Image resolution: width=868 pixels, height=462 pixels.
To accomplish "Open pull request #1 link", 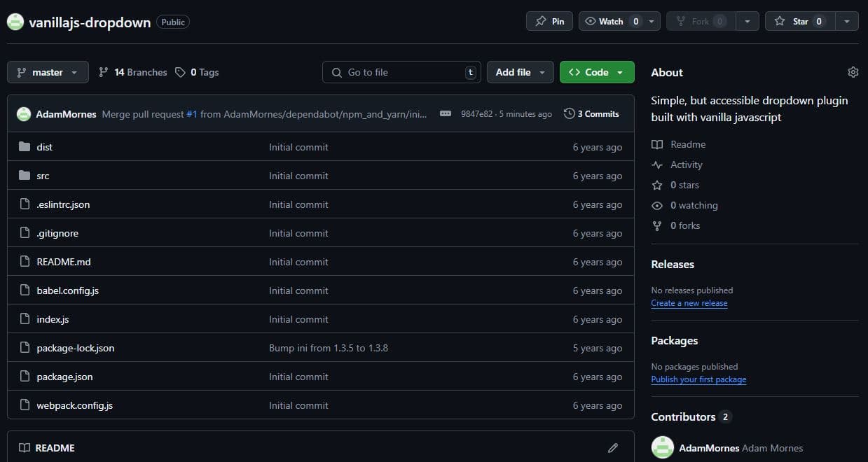I will click(x=192, y=114).
